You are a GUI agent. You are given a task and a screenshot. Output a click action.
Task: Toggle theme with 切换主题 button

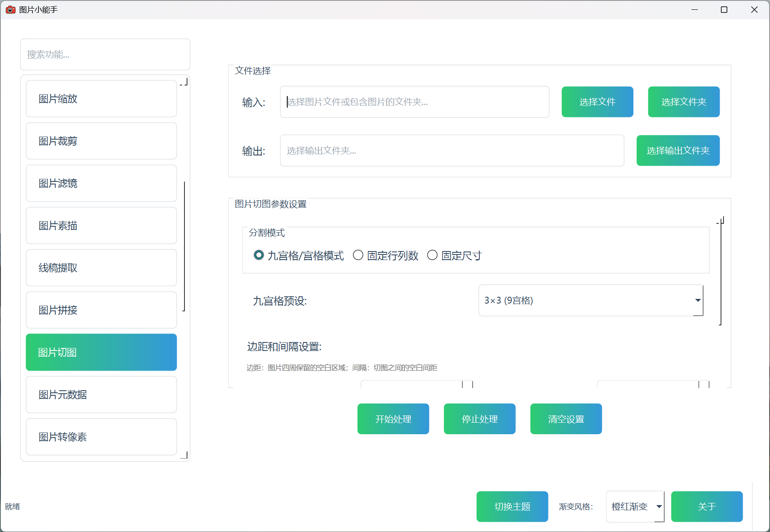(x=512, y=506)
